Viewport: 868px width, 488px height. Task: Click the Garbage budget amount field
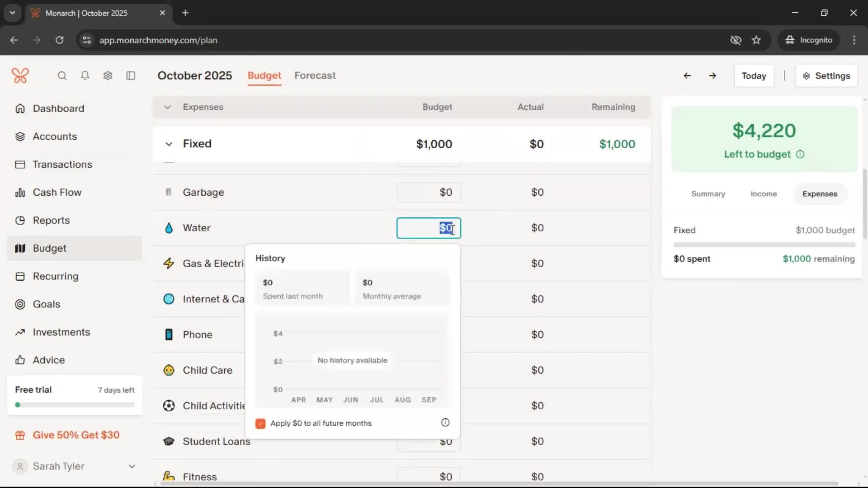pos(429,192)
